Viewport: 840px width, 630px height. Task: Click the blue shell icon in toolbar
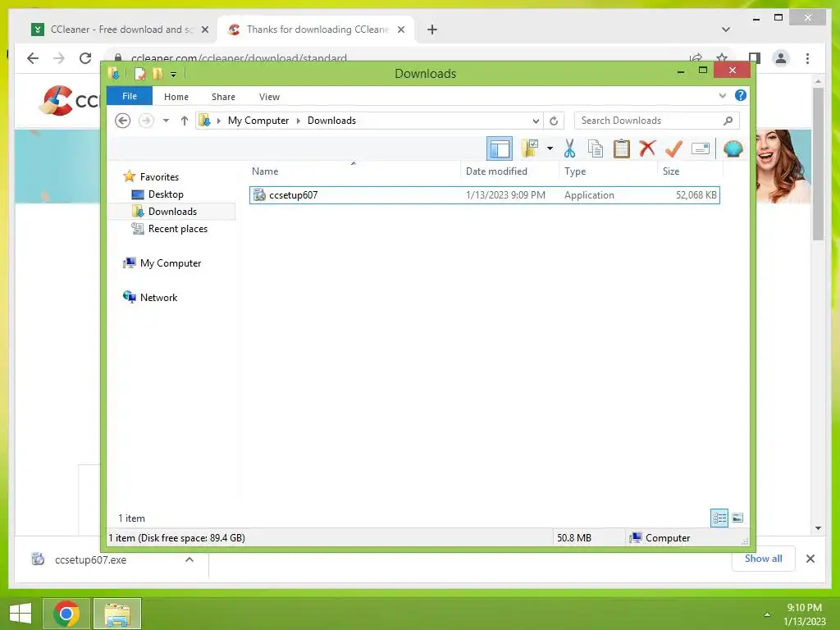733,148
